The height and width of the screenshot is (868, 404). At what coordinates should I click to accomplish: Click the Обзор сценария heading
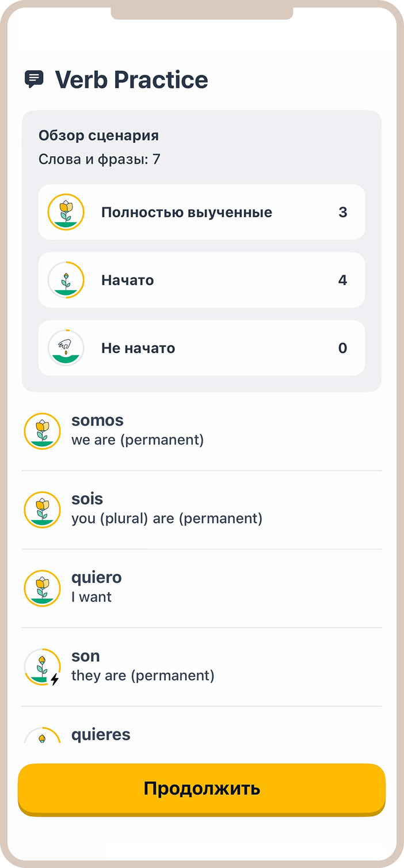coord(98,136)
